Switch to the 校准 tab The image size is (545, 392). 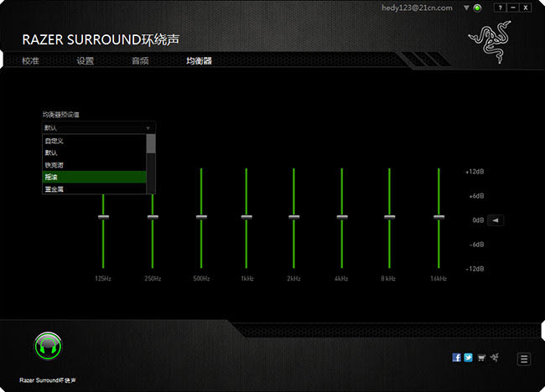pos(30,61)
